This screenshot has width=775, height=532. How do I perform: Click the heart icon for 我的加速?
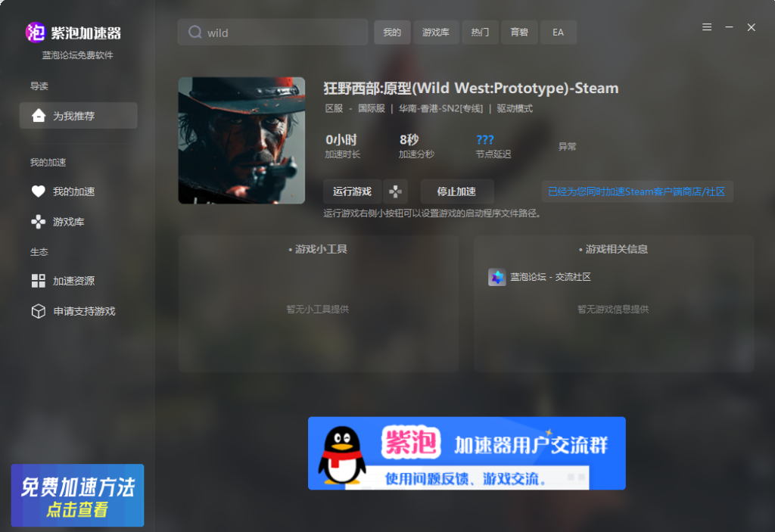39,191
